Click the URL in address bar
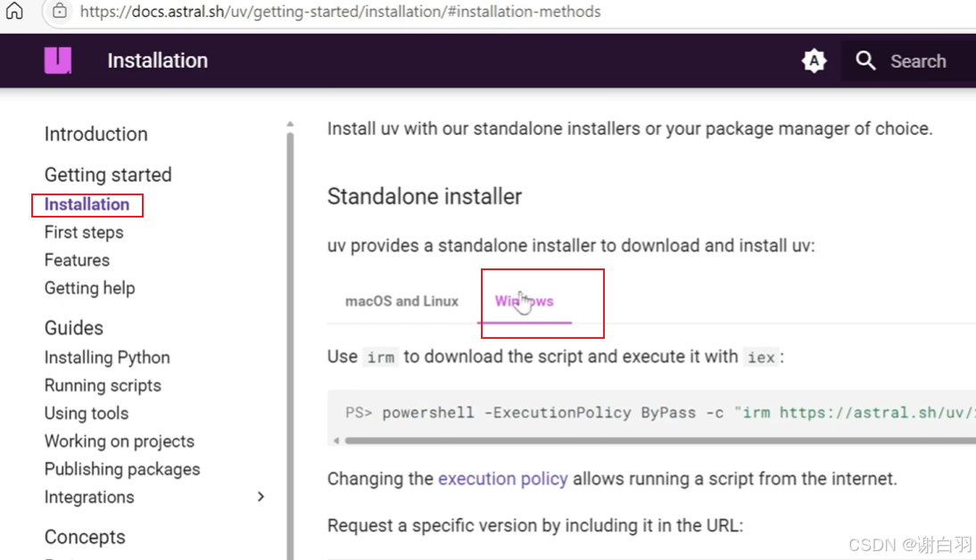The width and height of the screenshot is (976, 560). click(341, 12)
